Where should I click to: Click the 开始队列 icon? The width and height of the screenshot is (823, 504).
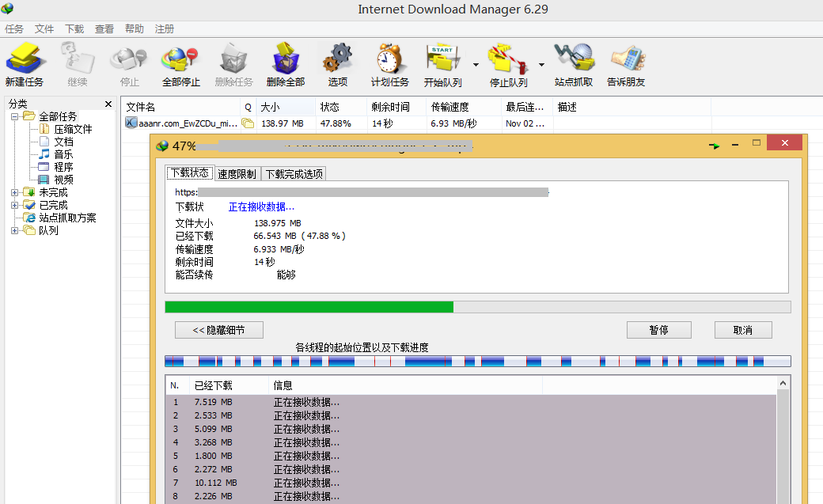pos(442,59)
